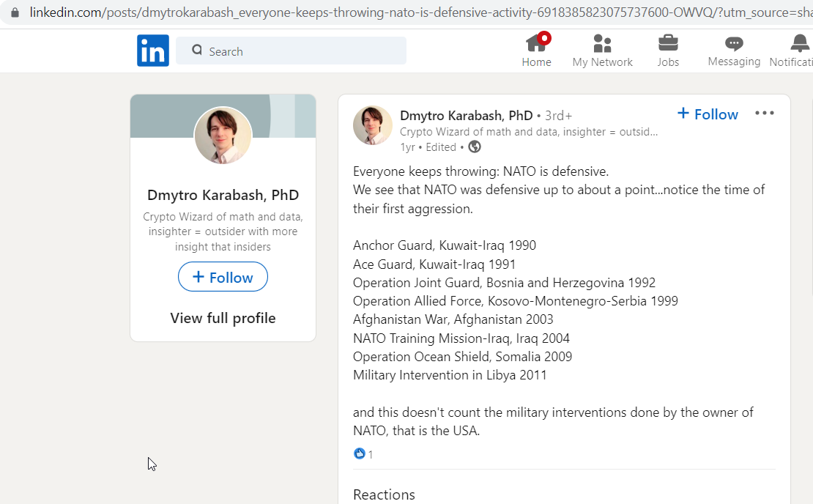
Task: Click 'Operation Joint Guard, Bosnia and Herzegovina 1992'
Action: tap(505, 283)
